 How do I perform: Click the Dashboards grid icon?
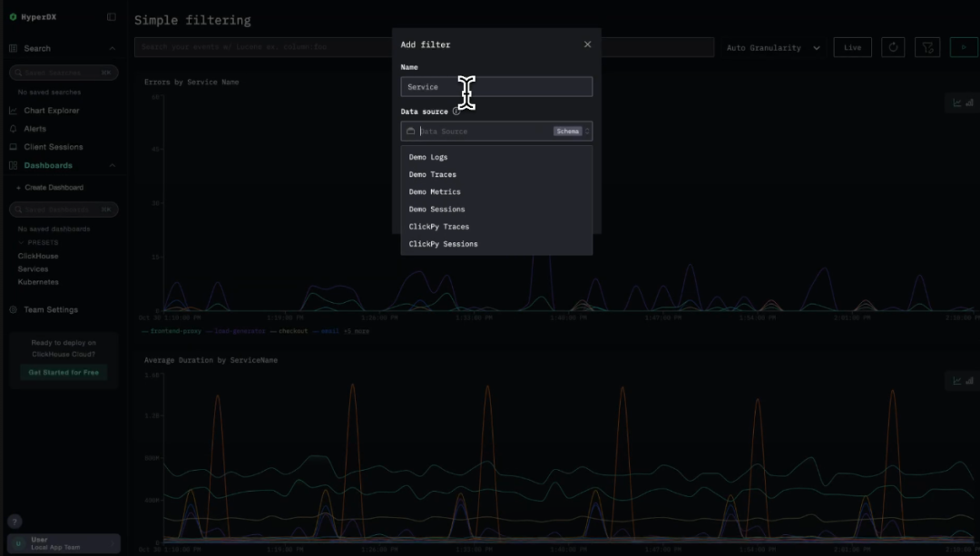click(x=13, y=166)
